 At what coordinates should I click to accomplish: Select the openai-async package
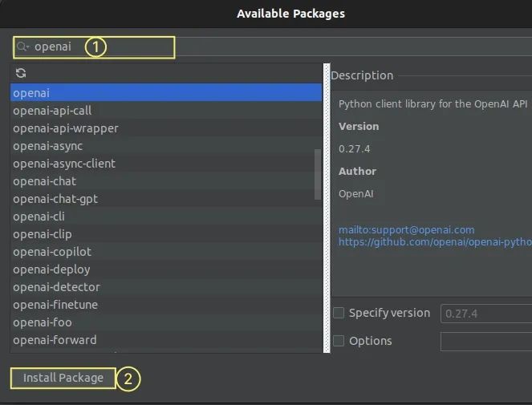pos(166,145)
